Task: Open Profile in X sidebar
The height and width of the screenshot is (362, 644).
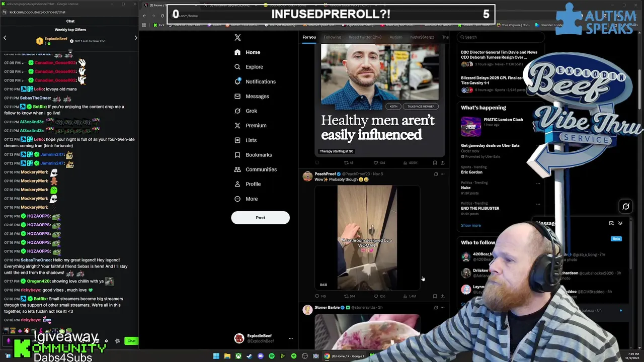Action: click(x=248, y=184)
